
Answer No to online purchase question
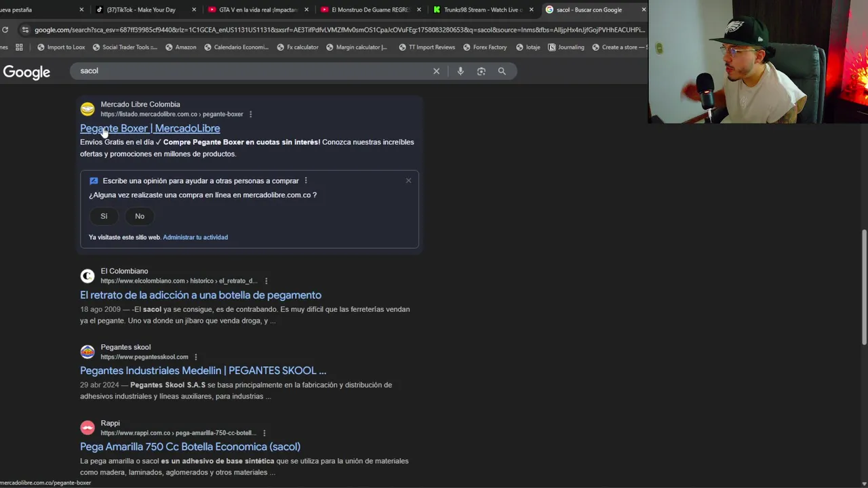point(140,216)
